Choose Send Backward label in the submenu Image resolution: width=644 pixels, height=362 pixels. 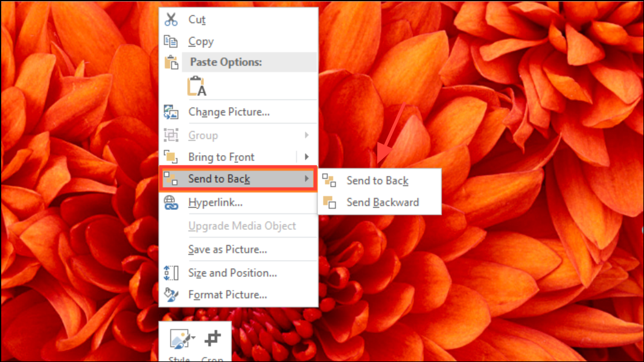click(383, 203)
